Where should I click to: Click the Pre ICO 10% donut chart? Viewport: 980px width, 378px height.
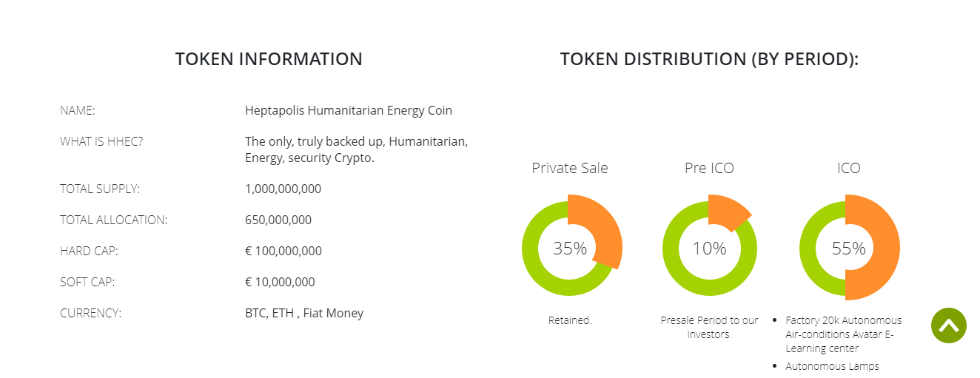coord(709,248)
